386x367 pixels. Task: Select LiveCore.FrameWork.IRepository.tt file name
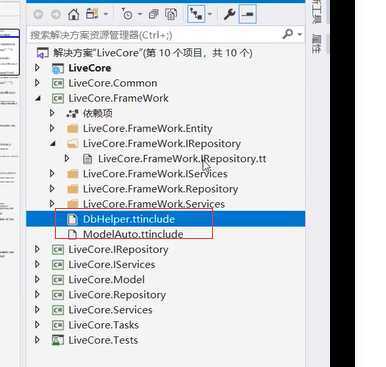(x=182, y=159)
